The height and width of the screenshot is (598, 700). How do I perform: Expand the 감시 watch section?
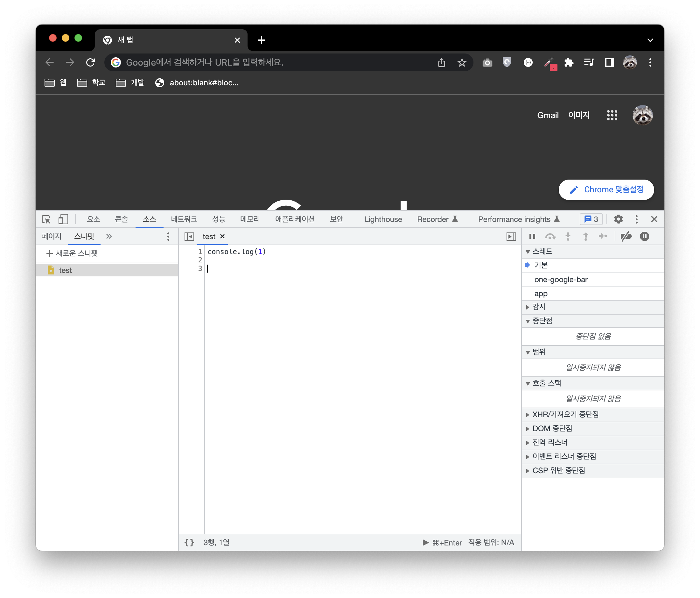click(x=539, y=307)
